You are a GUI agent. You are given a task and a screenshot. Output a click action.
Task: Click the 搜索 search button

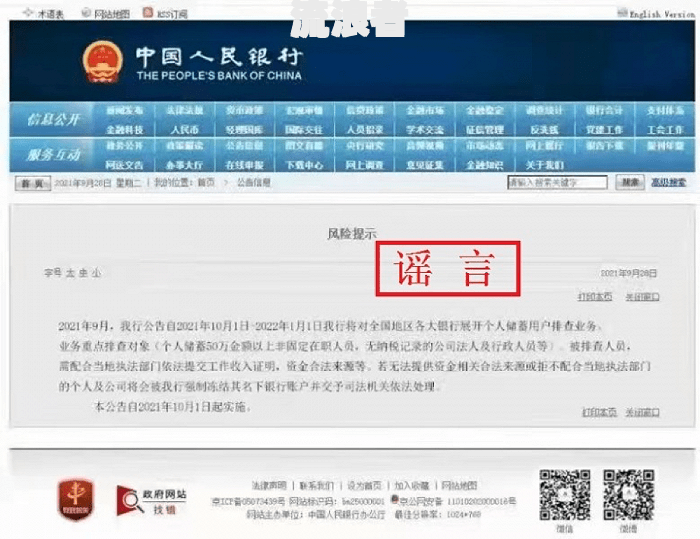(630, 182)
